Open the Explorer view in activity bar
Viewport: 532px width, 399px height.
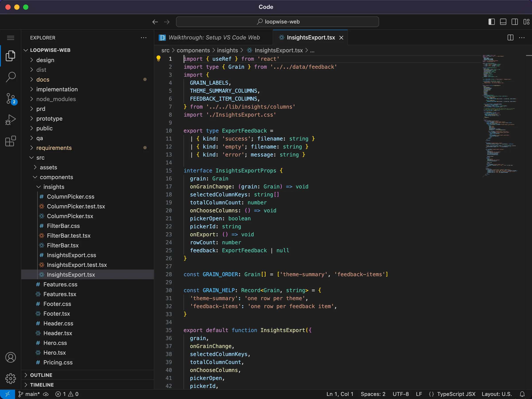coord(11,56)
